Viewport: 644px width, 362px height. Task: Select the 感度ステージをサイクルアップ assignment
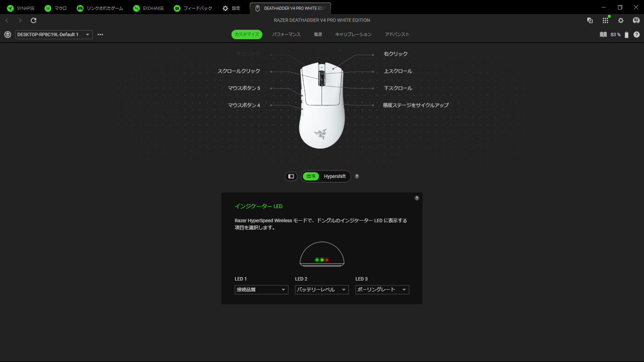pyautogui.click(x=416, y=105)
